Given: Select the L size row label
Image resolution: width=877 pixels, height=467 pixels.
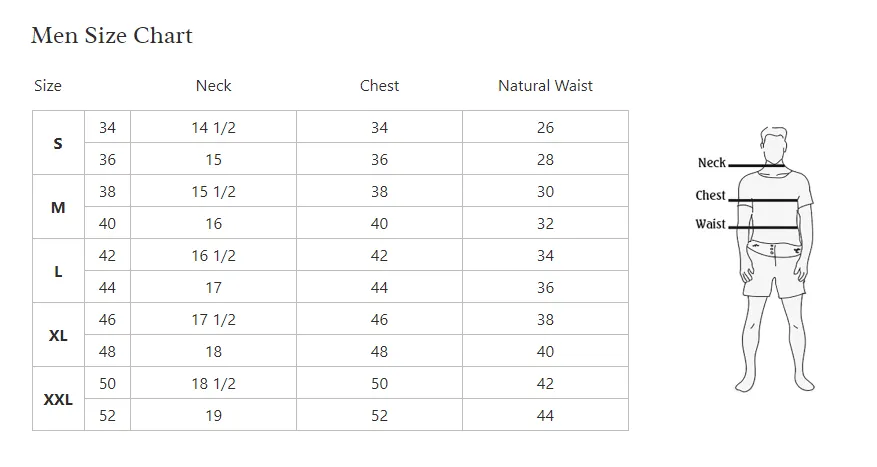Looking at the screenshot, I should 58,271.
